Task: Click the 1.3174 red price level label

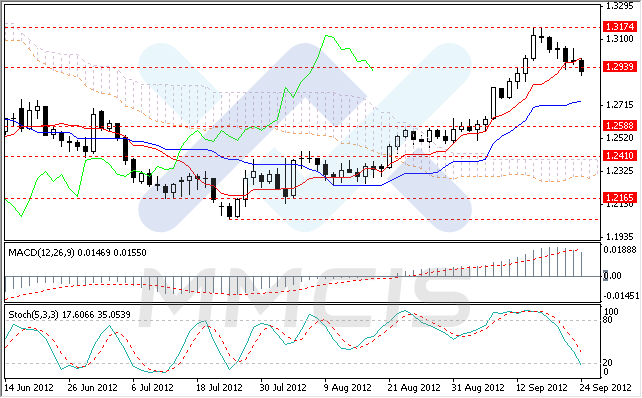Action: click(x=620, y=27)
